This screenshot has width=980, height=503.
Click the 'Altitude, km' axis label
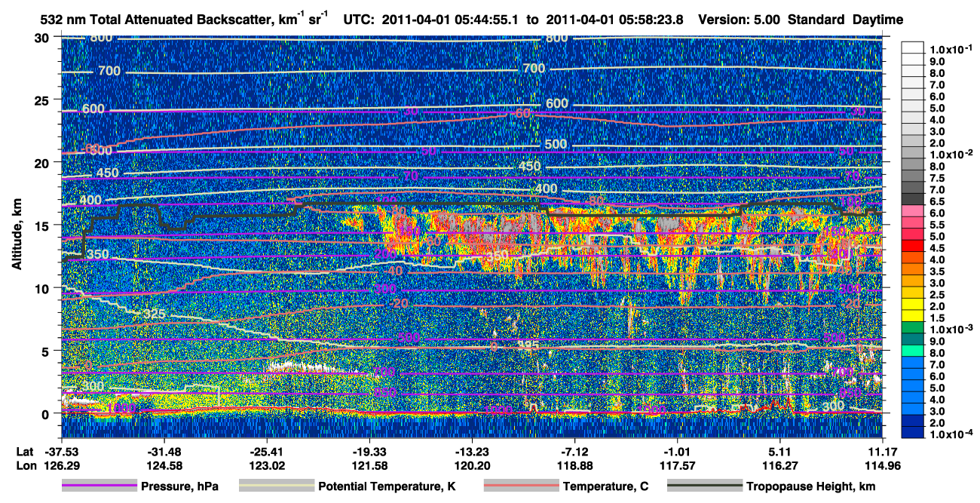17,234
